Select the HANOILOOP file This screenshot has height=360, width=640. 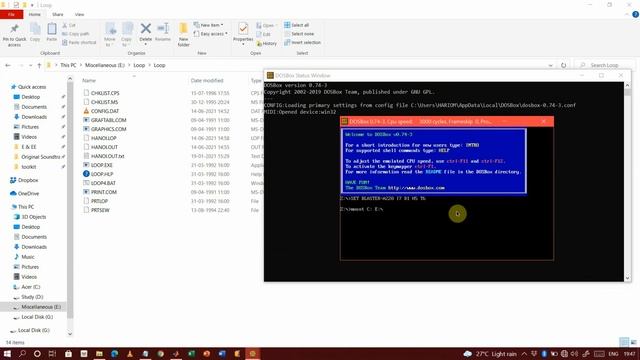(103, 138)
